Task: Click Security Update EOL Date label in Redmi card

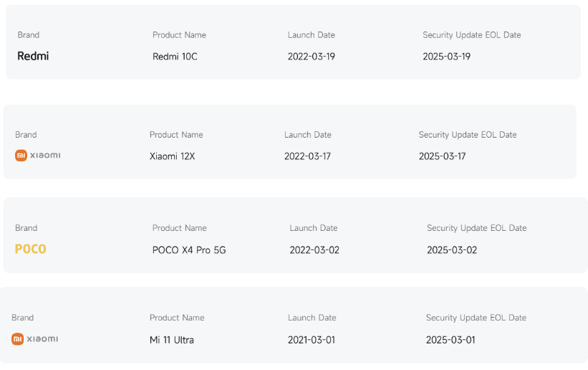Action: [471, 35]
